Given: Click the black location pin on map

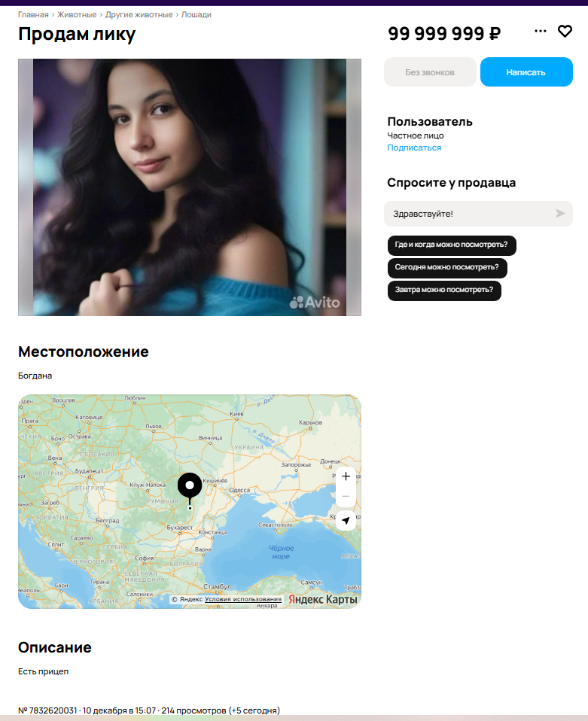Looking at the screenshot, I should pyautogui.click(x=190, y=488).
